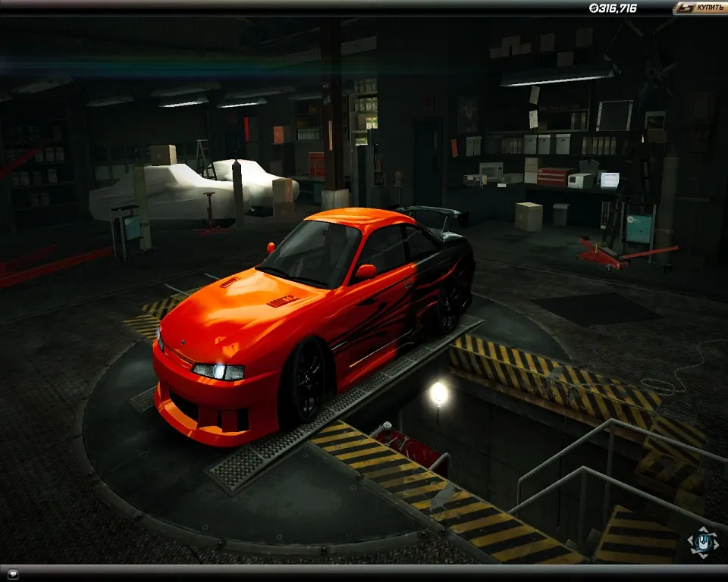
Task: Click the КУПИТЬ SpeedBoost button
Action: pyautogui.click(x=700, y=8)
